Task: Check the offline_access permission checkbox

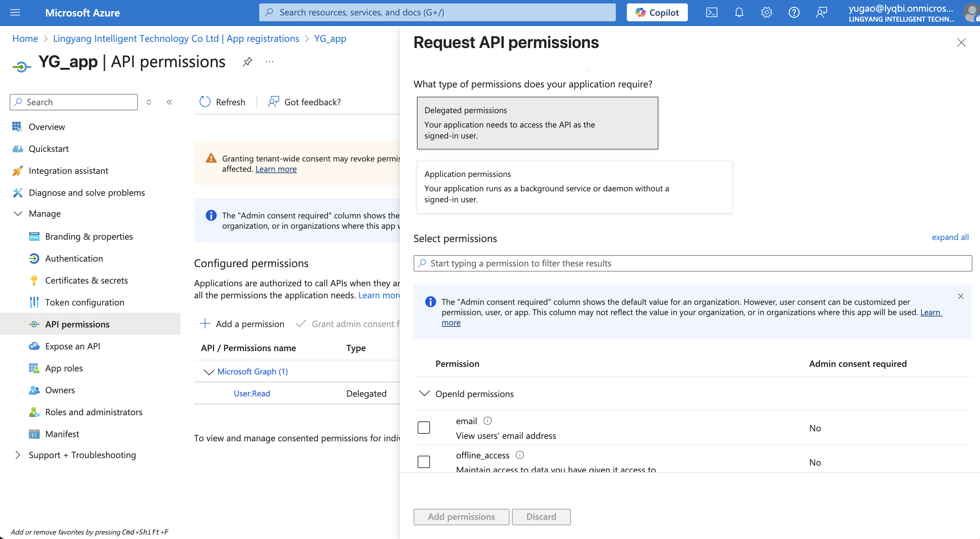Action: point(423,462)
